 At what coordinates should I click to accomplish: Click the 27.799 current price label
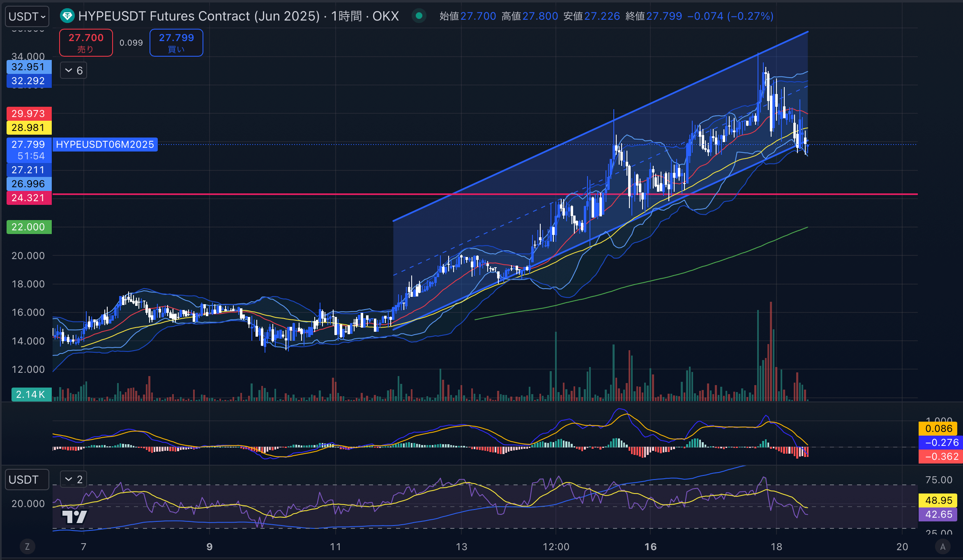tap(28, 145)
